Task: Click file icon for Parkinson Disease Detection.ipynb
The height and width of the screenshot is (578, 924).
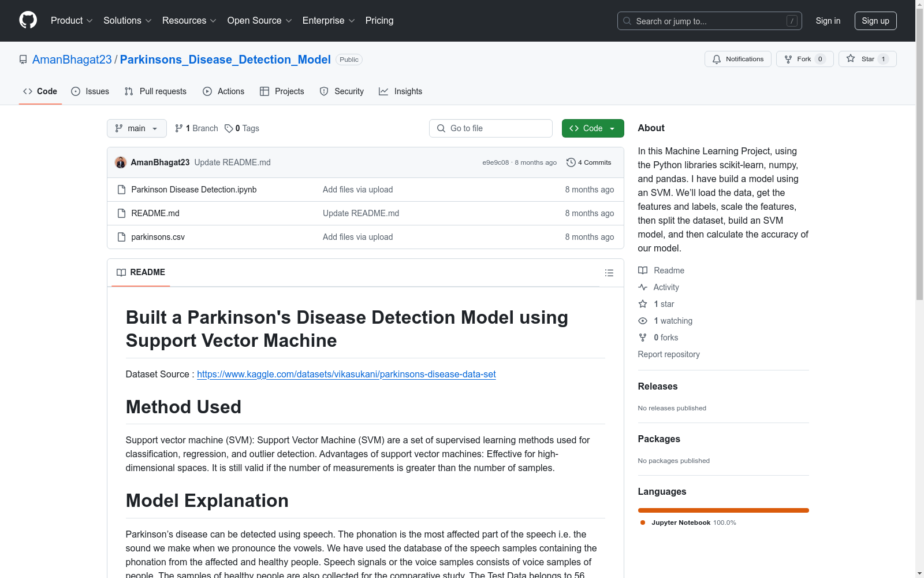Action: [121, 190]
